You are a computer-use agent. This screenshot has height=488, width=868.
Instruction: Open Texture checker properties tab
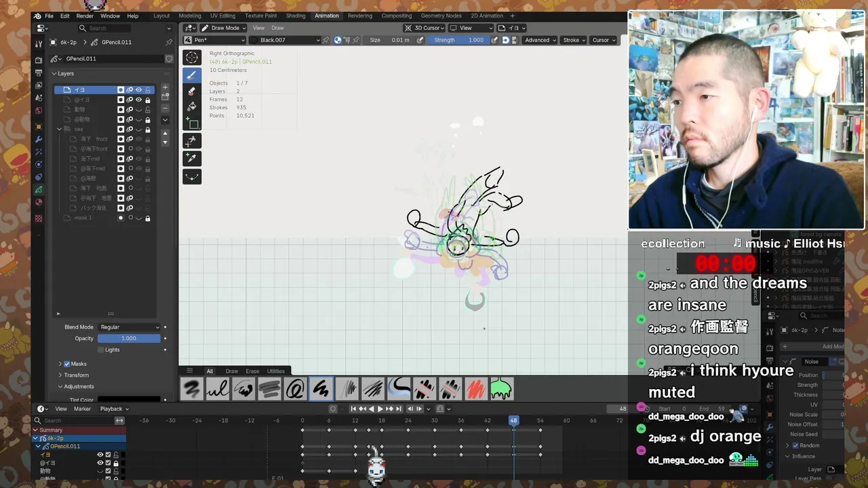pyautogui.click(x=39, y=218)
